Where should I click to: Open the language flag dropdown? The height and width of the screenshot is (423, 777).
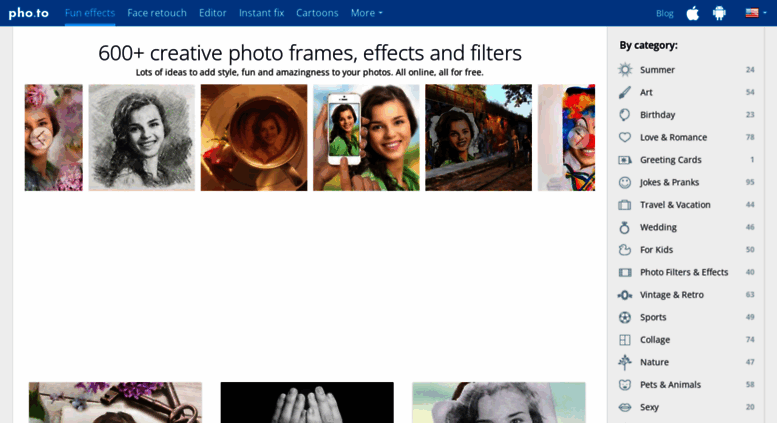pos(756,13)
